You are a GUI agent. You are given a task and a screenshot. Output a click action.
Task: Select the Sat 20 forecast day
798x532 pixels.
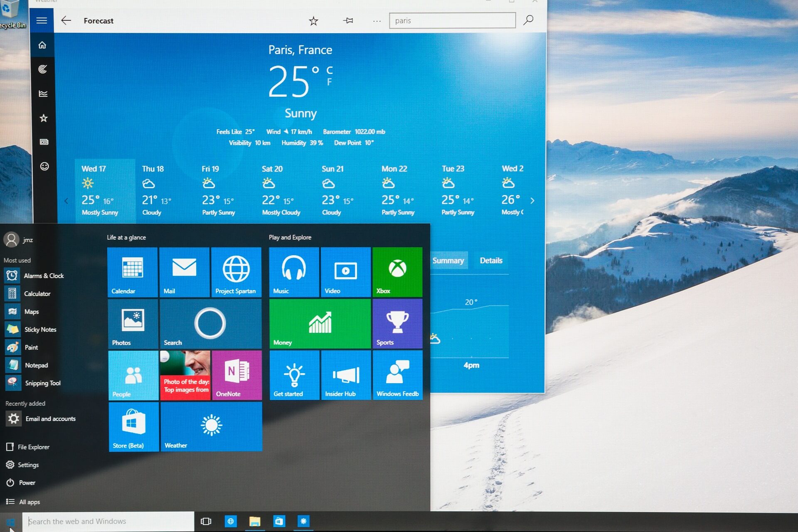pyautogui.click(x=285, y=191)
